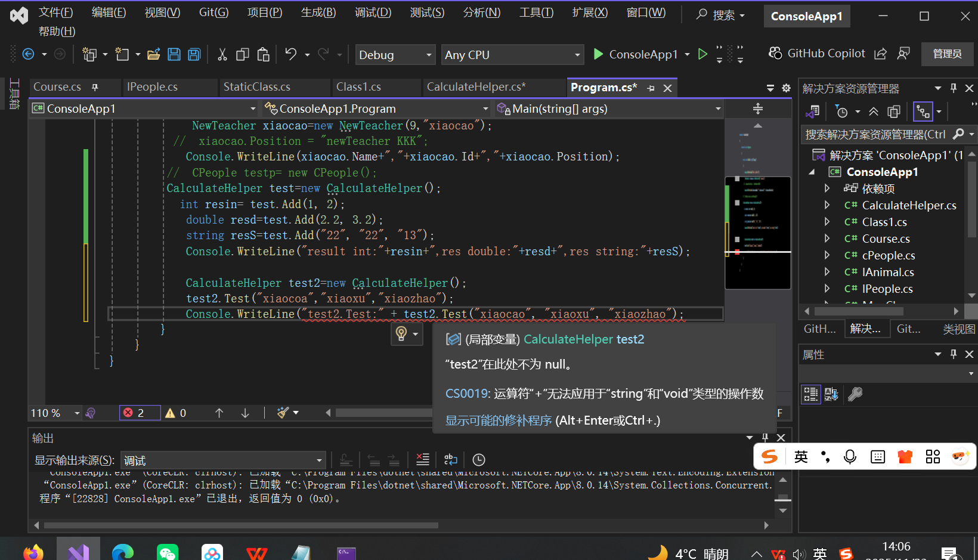This screenshot has height=560, width=978.
Task: Click the 显示可能的修补程序 link
Action: [x=499, y=420]
